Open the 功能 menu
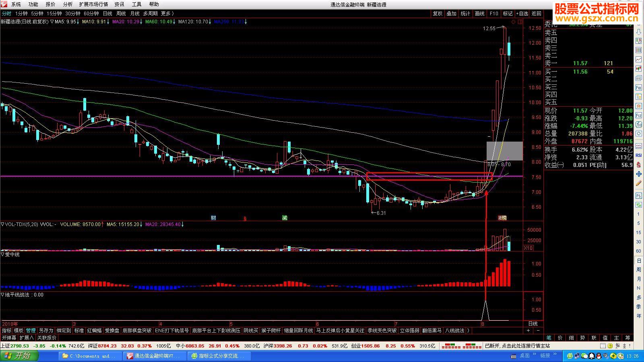 pos(33,4)
